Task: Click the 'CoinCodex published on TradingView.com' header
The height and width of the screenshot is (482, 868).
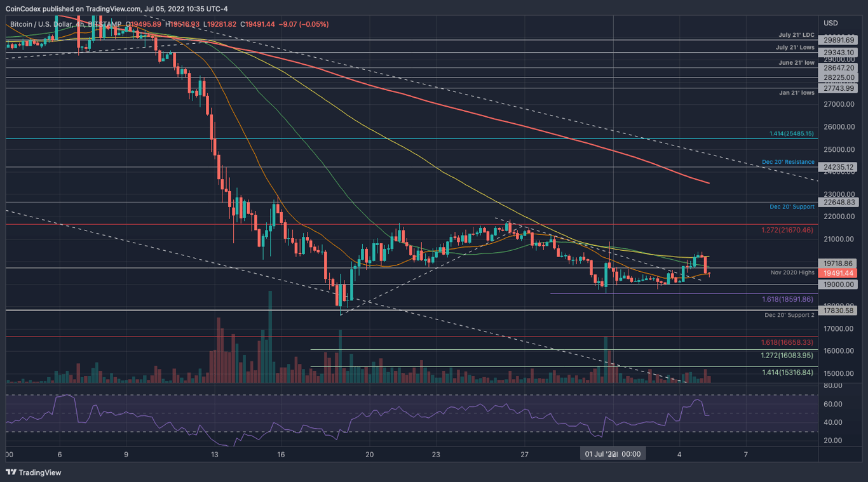Action: (x=73, y=9)
